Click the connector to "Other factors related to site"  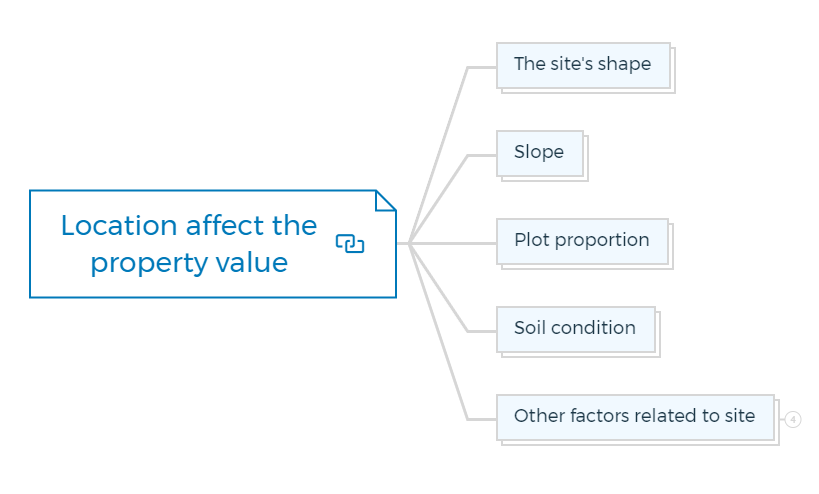click(x=440, y=340)
